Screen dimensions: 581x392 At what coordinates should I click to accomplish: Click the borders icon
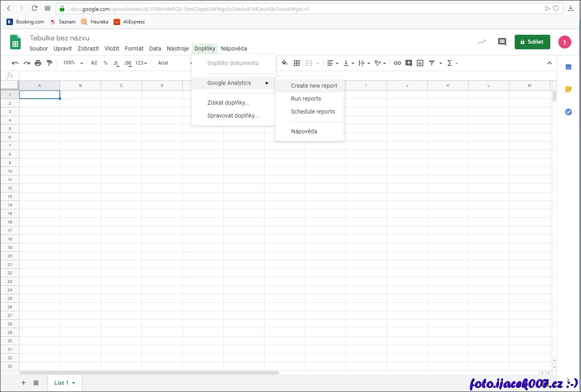(297, 63)
